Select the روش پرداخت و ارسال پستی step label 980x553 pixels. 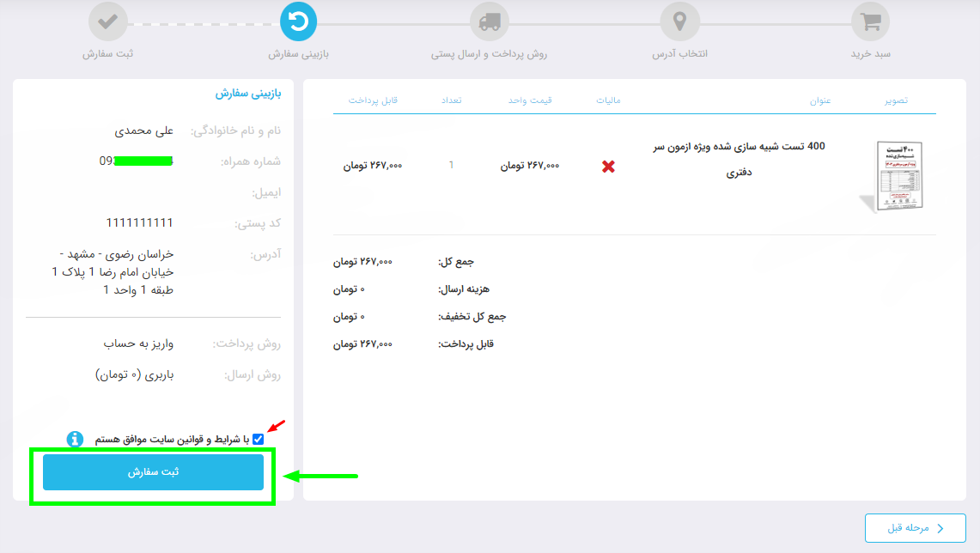[490, 53]
